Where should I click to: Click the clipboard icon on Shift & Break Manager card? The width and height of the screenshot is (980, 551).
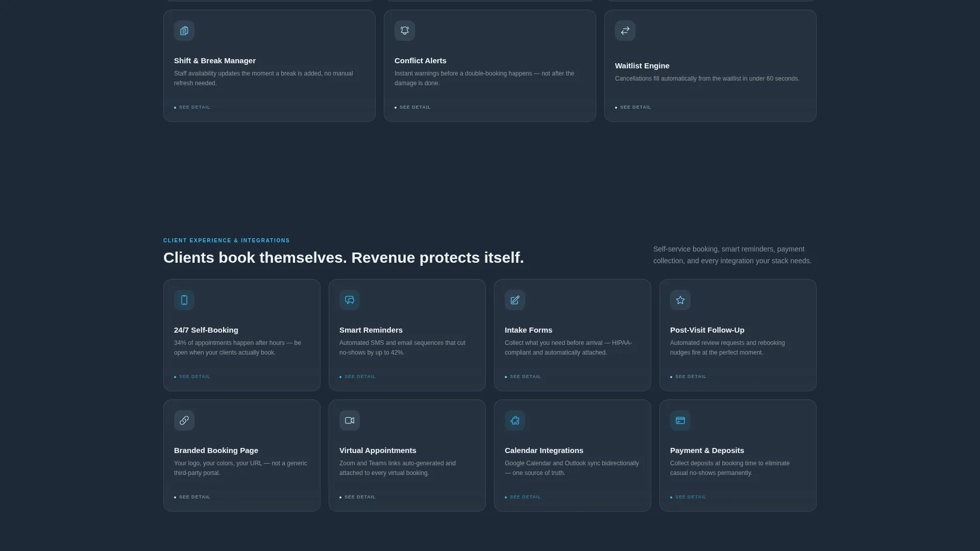point(184,31)
